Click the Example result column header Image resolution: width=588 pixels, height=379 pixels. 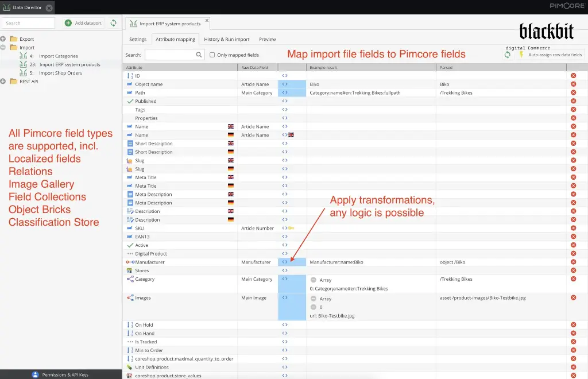click(371, 68)
